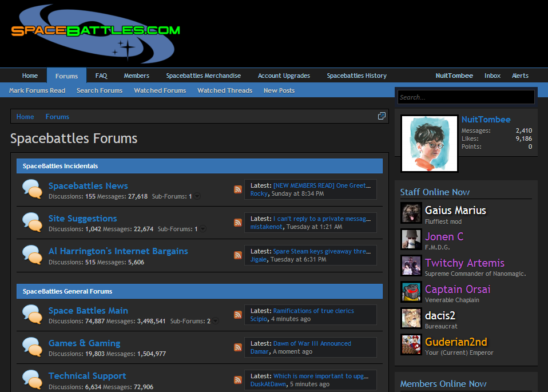Screen dimensions: 548x392
Task: Open Guderian2nd avatar thumbnail
Action: [x=411, y=345]
